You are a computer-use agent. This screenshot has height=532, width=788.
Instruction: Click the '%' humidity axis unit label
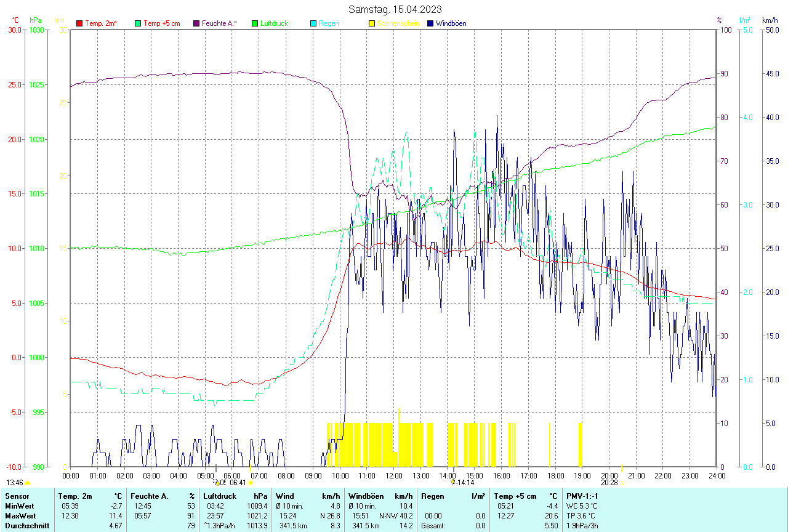tap(719, 20)
